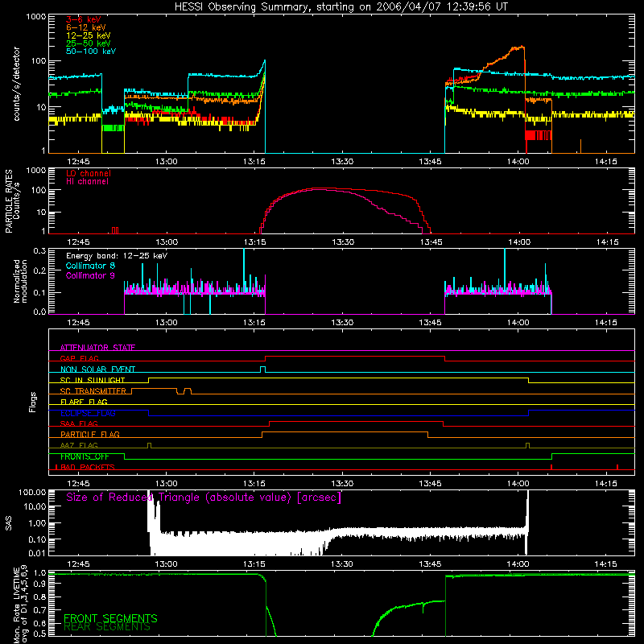Select the 'HI channel' legend label
The width and height of the screenshot is (644, 644).
coord(87,182)
